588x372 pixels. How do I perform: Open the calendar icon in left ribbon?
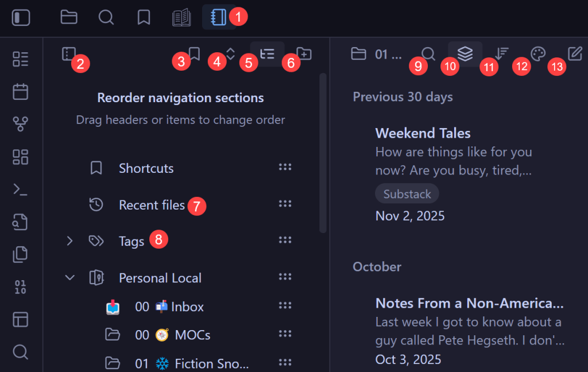pos(21,91)
